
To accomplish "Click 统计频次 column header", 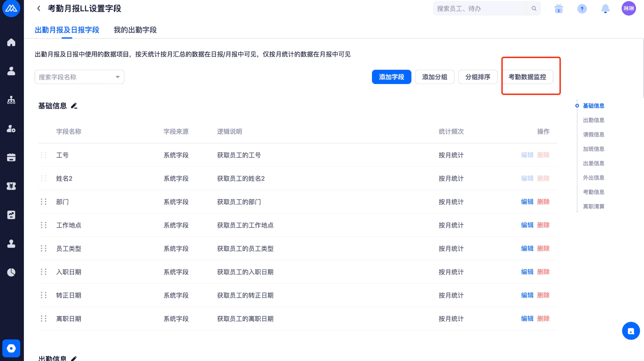I will pyautogui.click(x=451, y=132).
